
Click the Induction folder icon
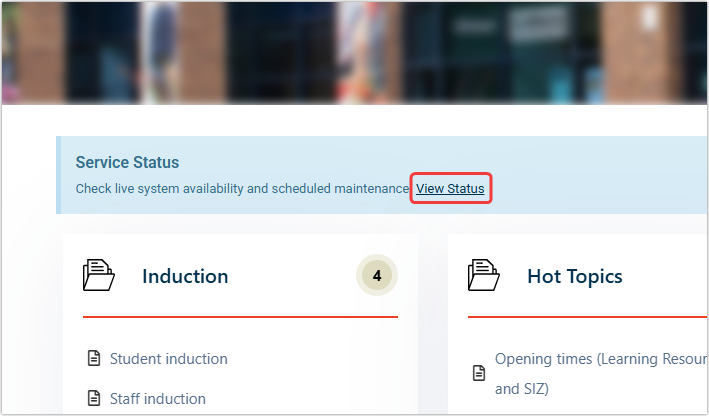pyautogui.click(x=99, y=276)
